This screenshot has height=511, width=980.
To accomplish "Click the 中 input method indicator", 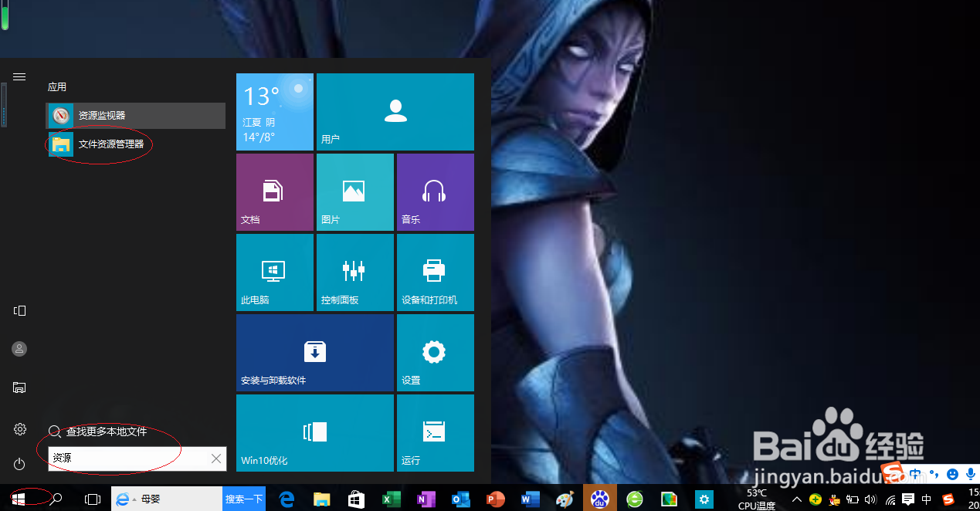I will click(927, 499).
